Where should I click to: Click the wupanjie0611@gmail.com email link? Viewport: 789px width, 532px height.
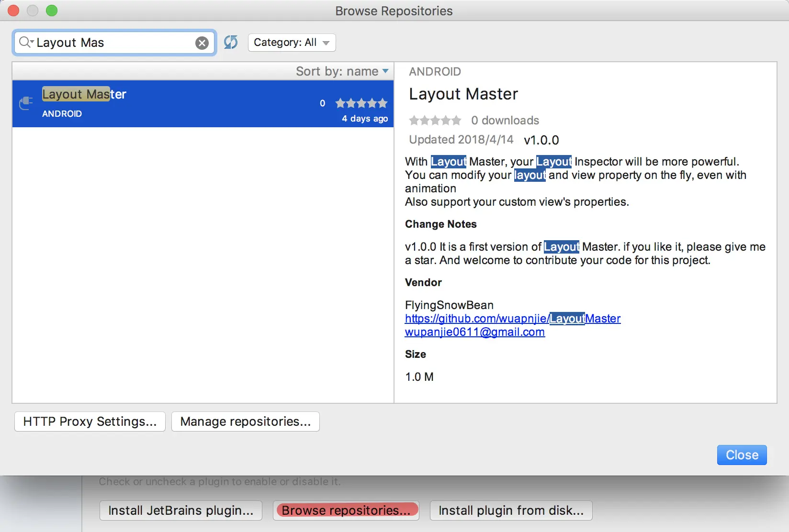(475, 332)
